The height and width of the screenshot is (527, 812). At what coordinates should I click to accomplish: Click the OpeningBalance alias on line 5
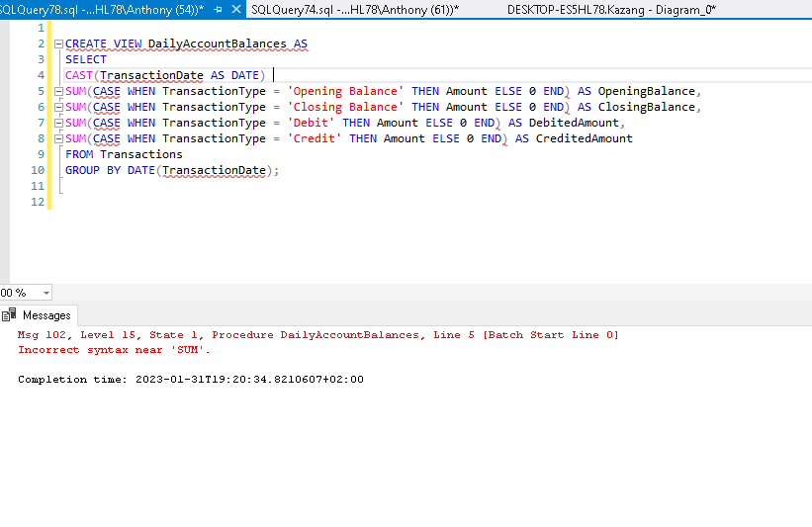646,91
